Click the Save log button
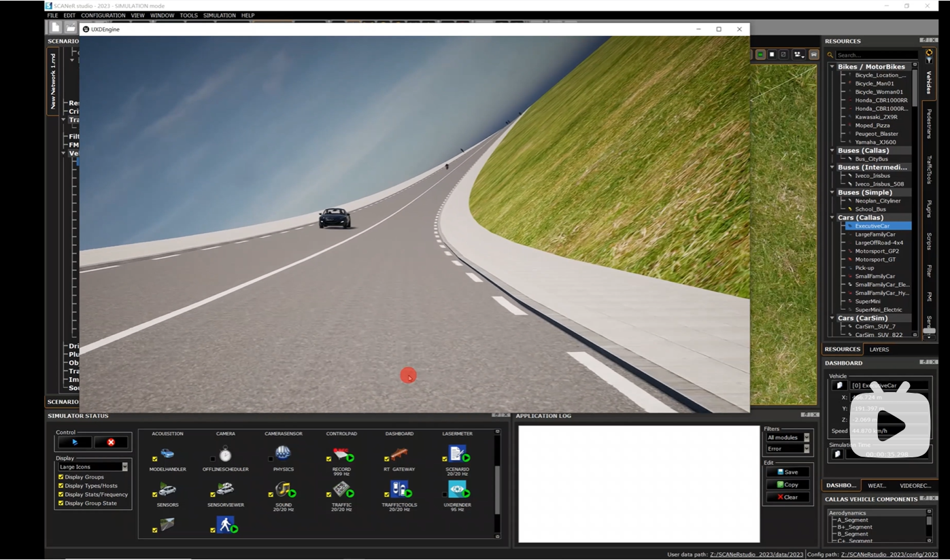The image size is (950, 560). [x=787, y=472]
